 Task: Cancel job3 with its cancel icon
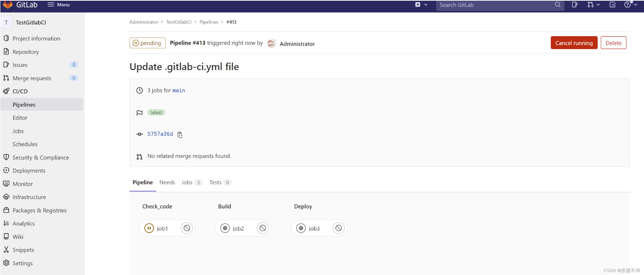click(x=339, y=228)
